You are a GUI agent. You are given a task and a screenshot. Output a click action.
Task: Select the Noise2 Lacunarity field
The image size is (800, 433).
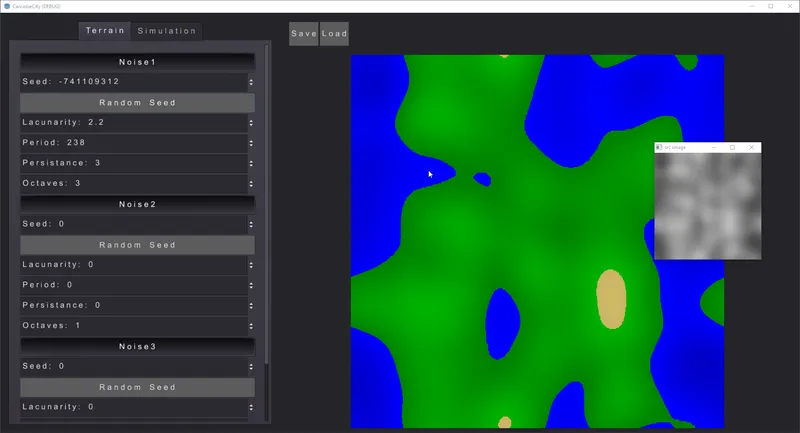pyautogui.click(x=134, y=265)
